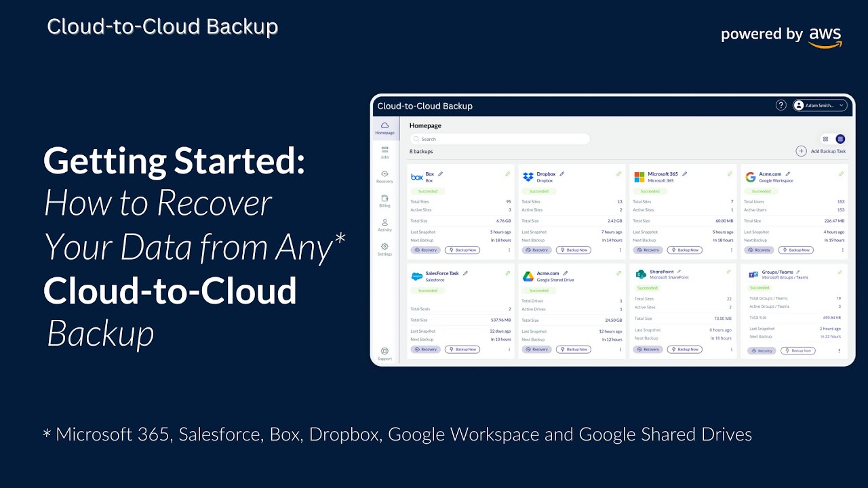Screen dimensions: 868x488
Task: Edit the Groups/Teams backup name pencil
Action: pos(798,272)
